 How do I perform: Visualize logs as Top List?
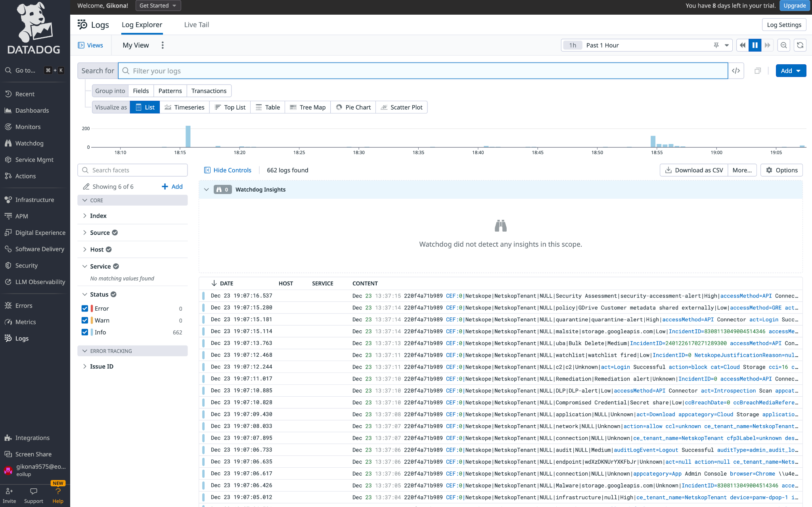click(230, 107)
